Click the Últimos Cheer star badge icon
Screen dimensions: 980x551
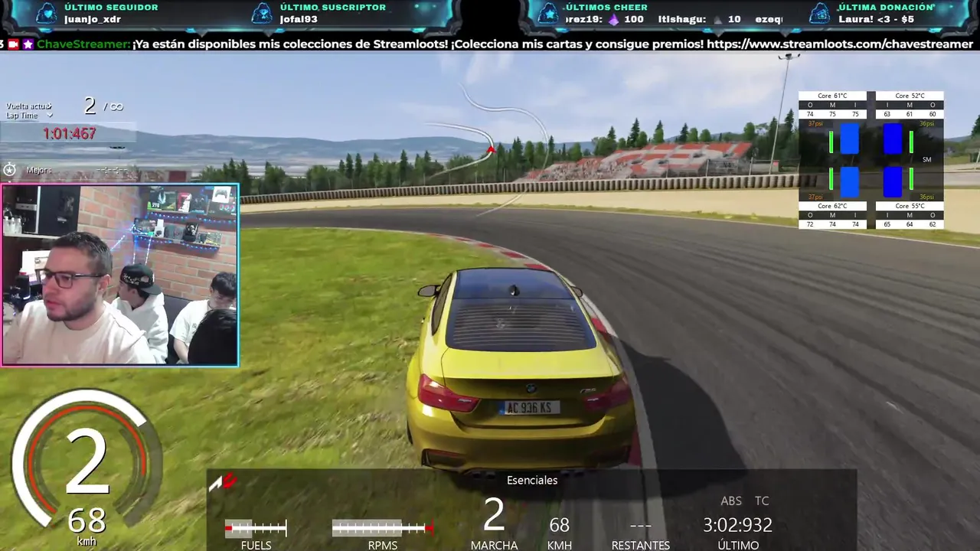548,14
